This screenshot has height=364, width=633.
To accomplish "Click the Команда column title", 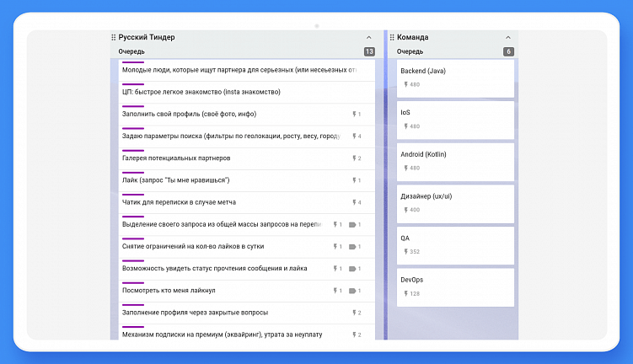I will [x=412, y=37].
